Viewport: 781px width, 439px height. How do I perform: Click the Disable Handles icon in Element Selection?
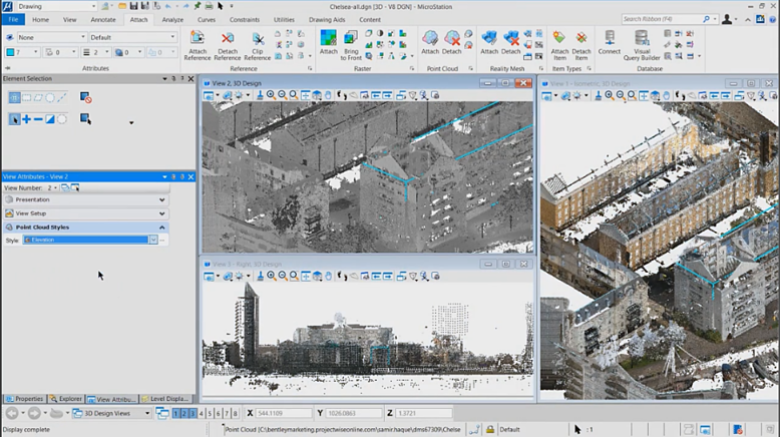pyautogui.click(x=86, y=98)
